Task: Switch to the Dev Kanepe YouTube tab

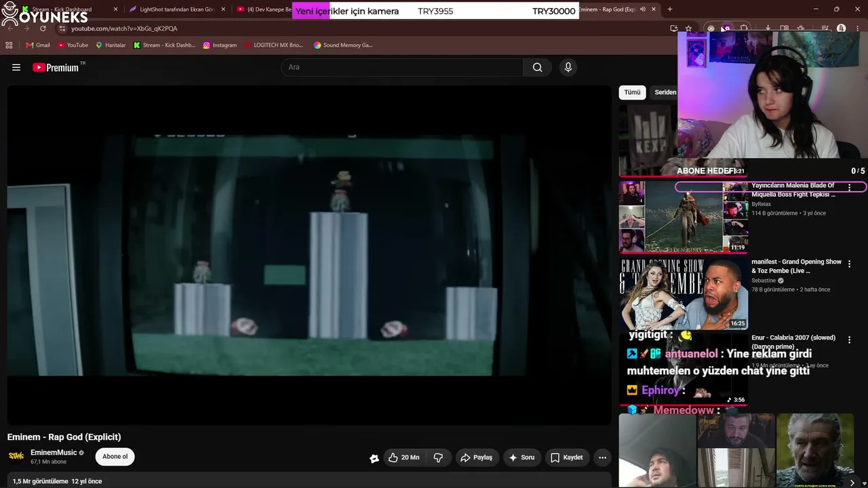Action: coord(262,9)
